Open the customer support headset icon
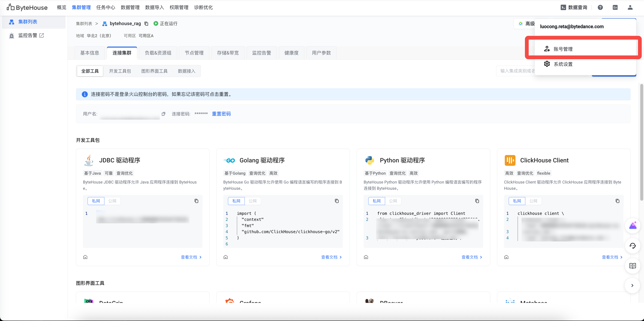 (x=633, y=246)
